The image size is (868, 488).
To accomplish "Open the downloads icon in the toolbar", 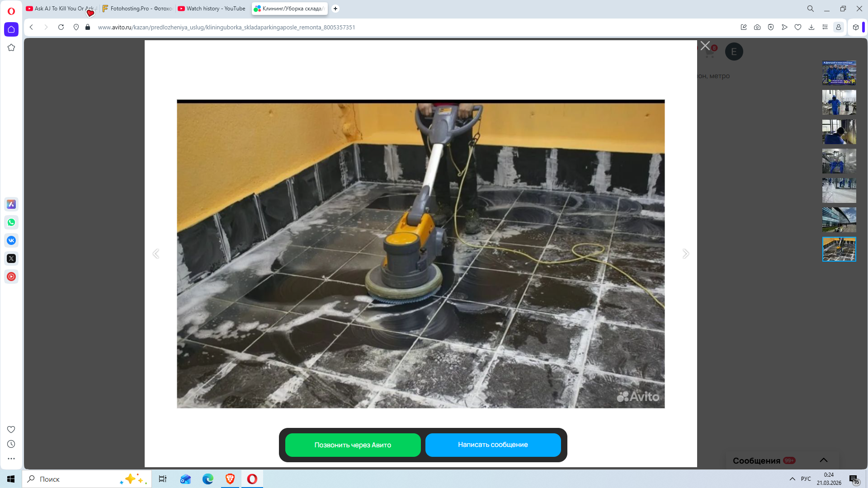I will click(x=811, y=27).
